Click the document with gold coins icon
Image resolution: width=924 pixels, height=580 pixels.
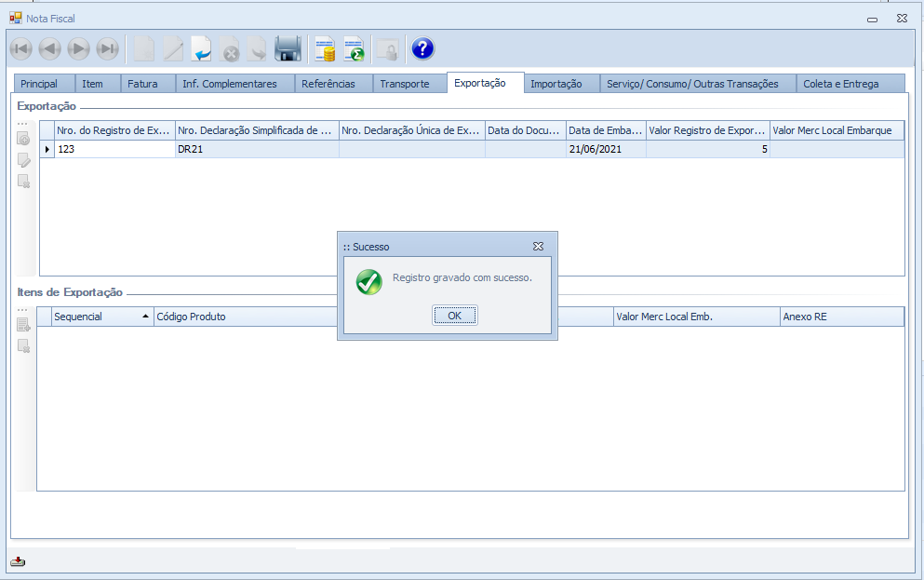coord(325,49)
